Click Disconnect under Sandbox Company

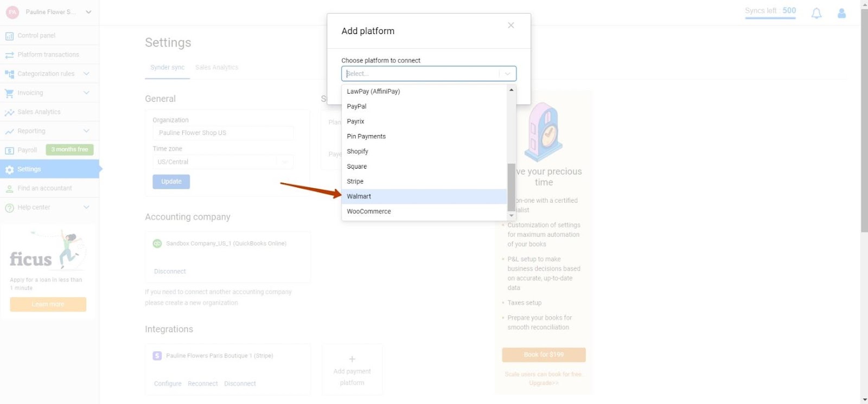click(170, 272)
